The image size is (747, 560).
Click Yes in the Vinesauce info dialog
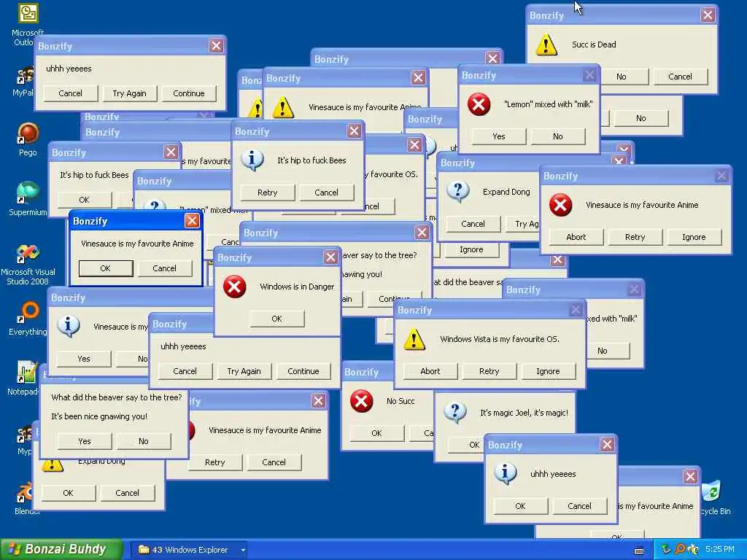click(x=84, y=359)
